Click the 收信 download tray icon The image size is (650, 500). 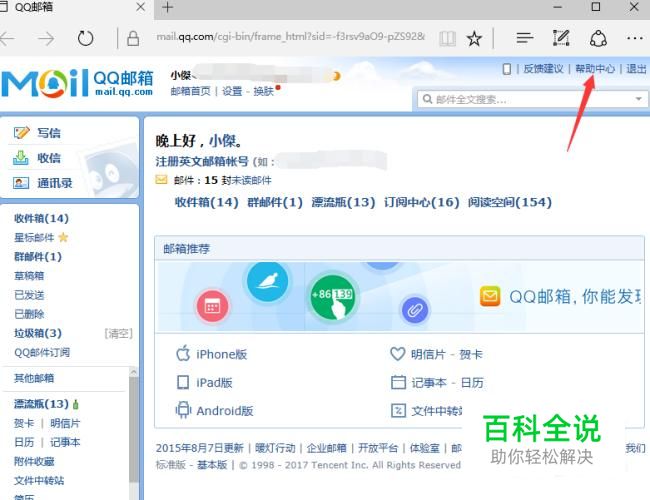(x=21, y=158)
